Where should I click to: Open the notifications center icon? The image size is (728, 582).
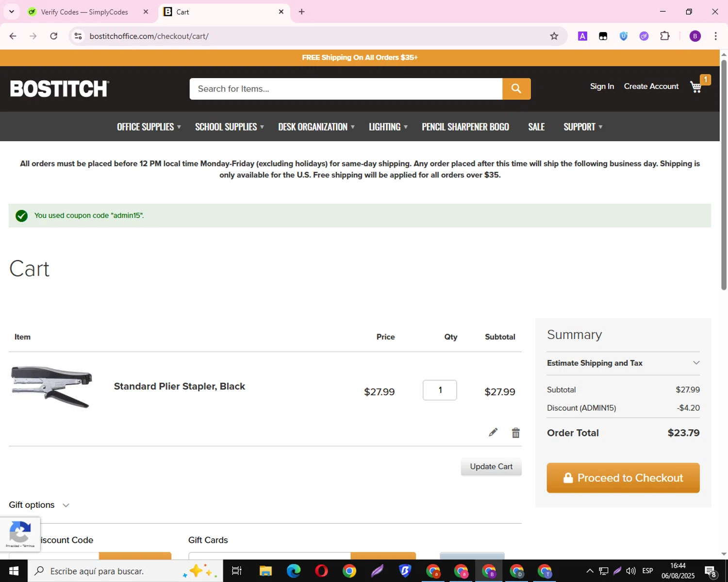(x=711, y=571)
